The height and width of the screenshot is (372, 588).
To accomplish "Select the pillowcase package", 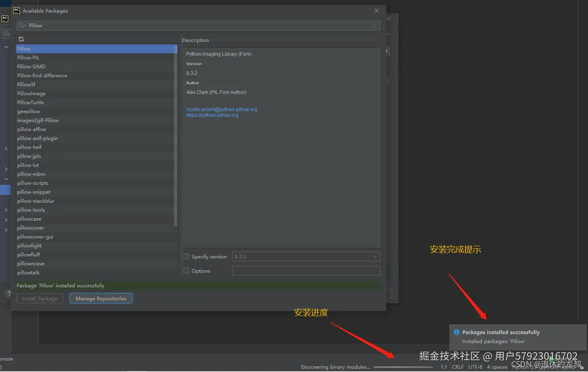I will (95, 219).
